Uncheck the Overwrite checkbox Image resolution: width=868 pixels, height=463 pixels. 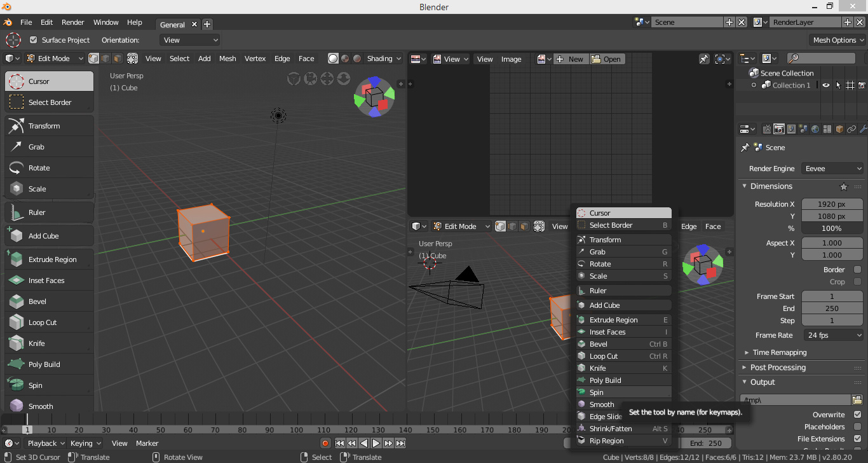pos(857,415)
